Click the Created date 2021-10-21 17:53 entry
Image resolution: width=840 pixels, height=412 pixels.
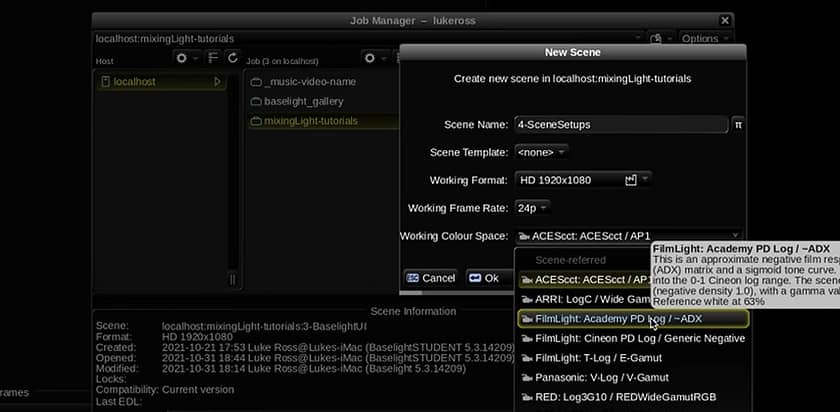tap(338, 347)
